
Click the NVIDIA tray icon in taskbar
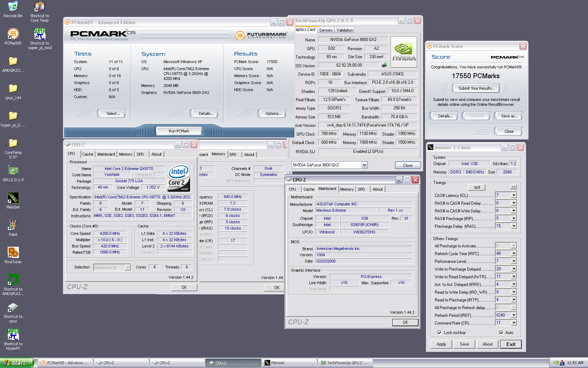[x=556, y=363]
